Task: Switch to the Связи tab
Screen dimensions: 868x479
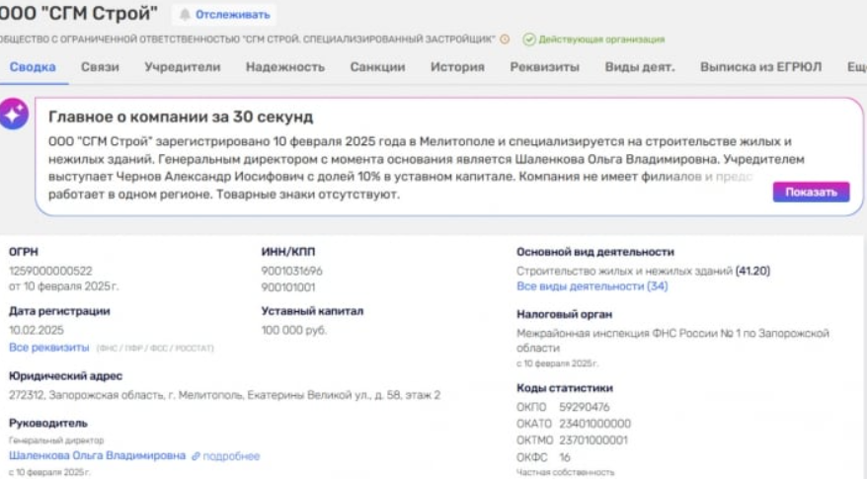Action: pyautogui.click(x=100, y=67)
